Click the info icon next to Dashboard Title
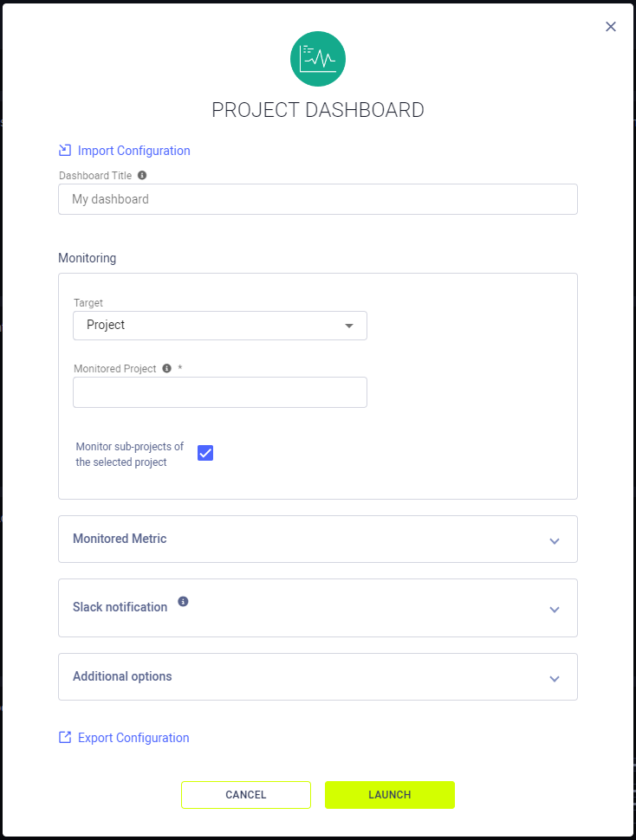Screen dimensions: 636x840 pyautogui.click(x=141, y=174)
